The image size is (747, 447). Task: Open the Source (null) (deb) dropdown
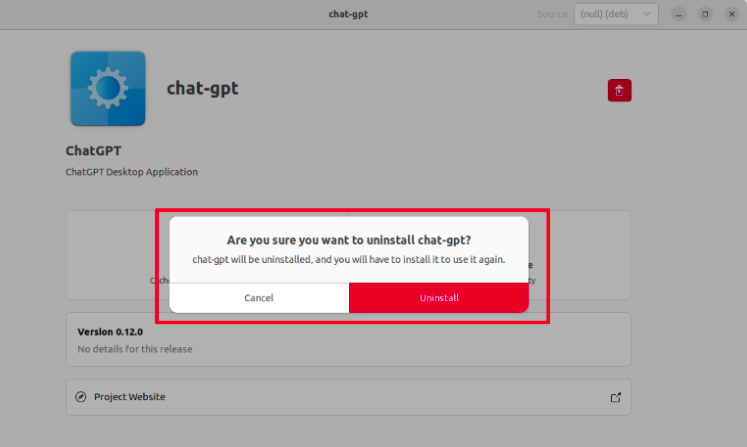pyautogui.click(x=616, y=14)
